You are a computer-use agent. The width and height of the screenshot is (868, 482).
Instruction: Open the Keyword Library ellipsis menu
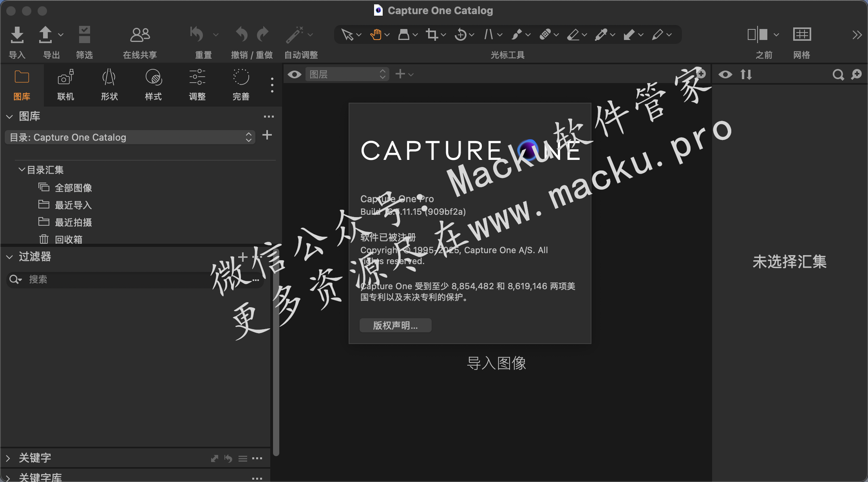click(257, 478)
